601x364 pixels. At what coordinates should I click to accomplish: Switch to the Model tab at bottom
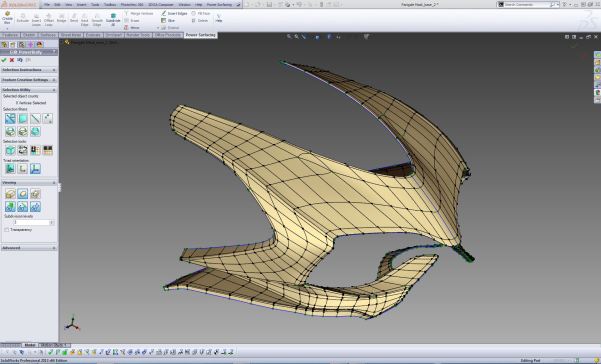(x=30, y=345)
